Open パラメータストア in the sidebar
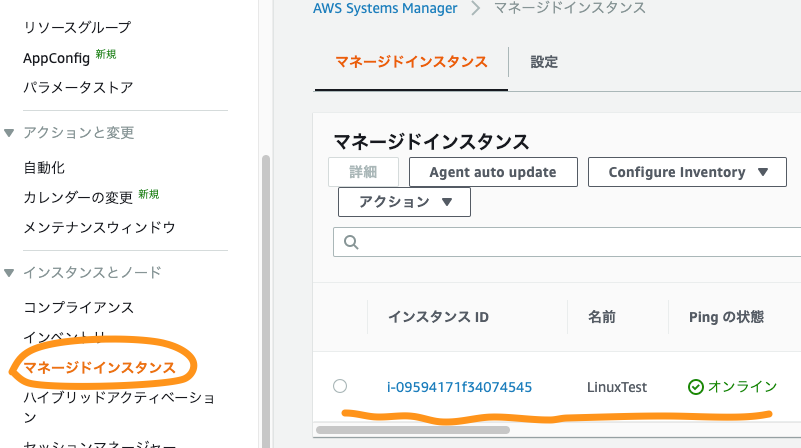Viewport: 801px width, 448px height. (x=78, y=87)
